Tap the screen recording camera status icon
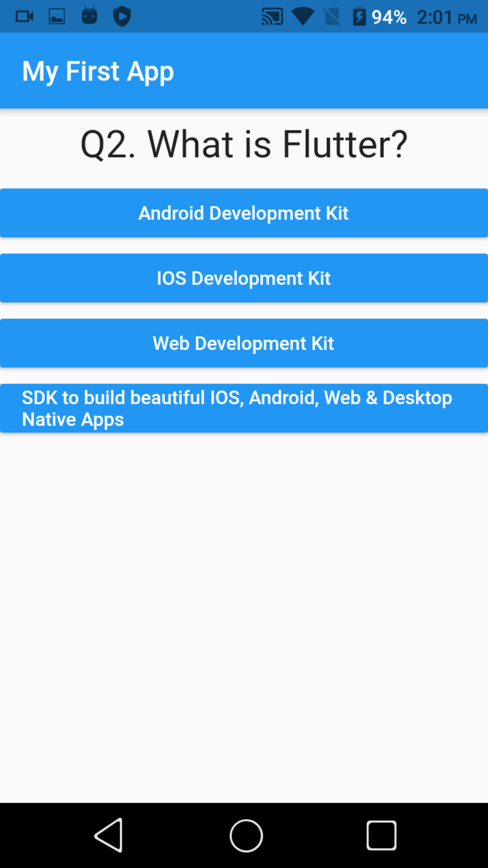The width and height of the screenshot is (488, 868). (24, 17)
